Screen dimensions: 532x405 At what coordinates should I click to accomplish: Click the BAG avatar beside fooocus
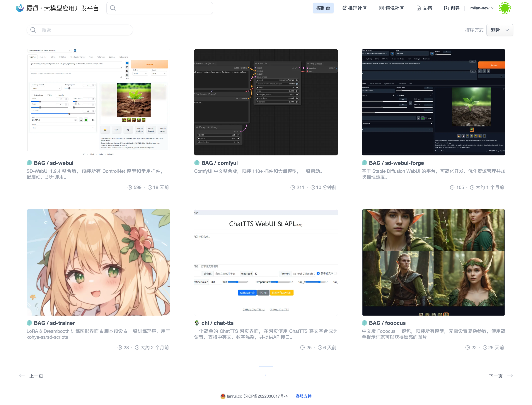[x=364, y=323]
